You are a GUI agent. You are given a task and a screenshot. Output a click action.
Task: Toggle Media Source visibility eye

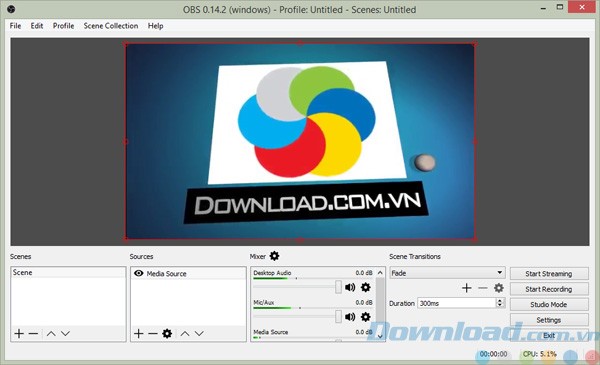point(139,273)
